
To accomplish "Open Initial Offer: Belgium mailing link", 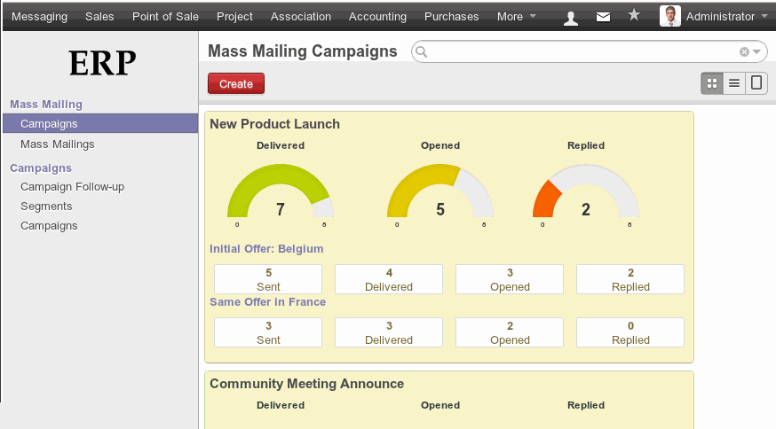I will [266, 249].
